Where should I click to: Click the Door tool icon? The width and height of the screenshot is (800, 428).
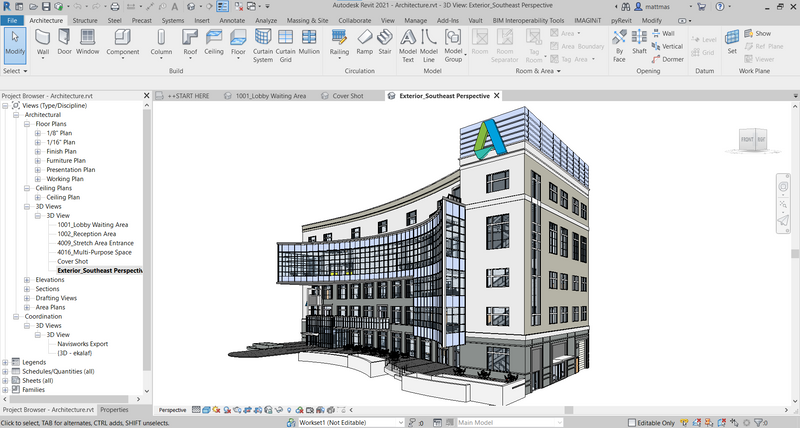[x=66, y=40]
